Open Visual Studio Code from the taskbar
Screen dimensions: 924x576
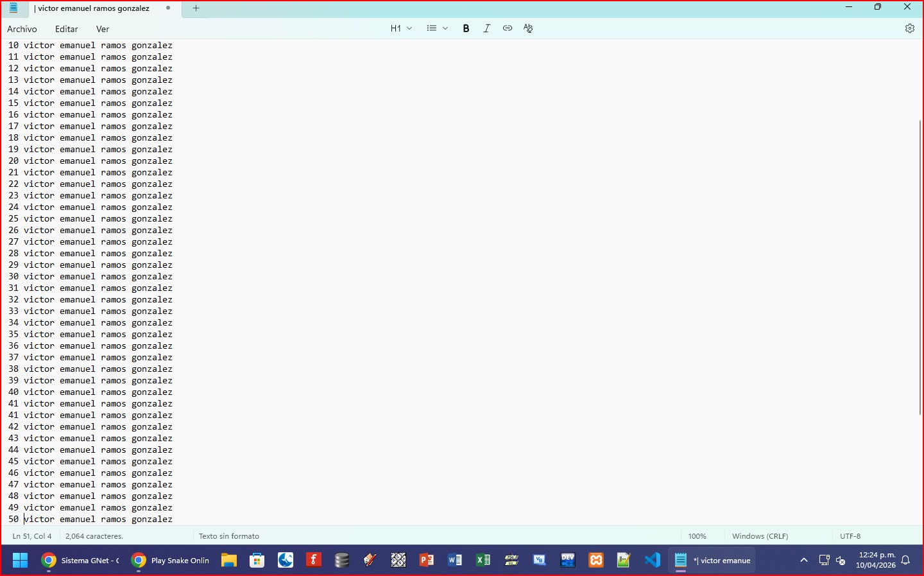(x=653, y=561)
